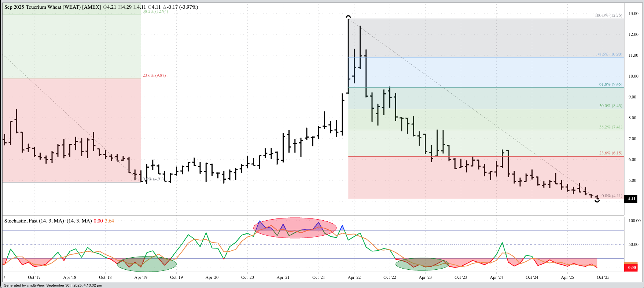644x288 pixels.
Task: Click the red 0.00 stochastic value badge
Action: coord(632,268)
